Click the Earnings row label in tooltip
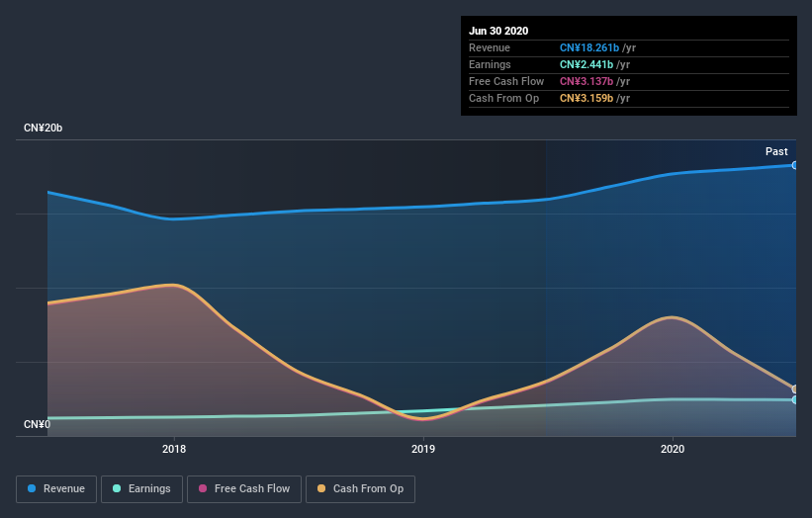The width and height of the screenshot is (812, 518). tap(490, 64)
